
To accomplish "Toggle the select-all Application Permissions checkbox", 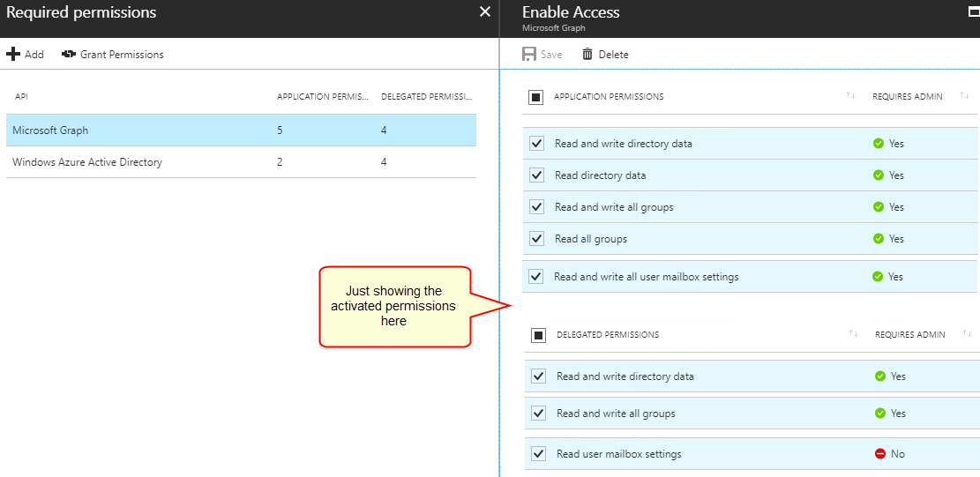I will click(536, 97).
